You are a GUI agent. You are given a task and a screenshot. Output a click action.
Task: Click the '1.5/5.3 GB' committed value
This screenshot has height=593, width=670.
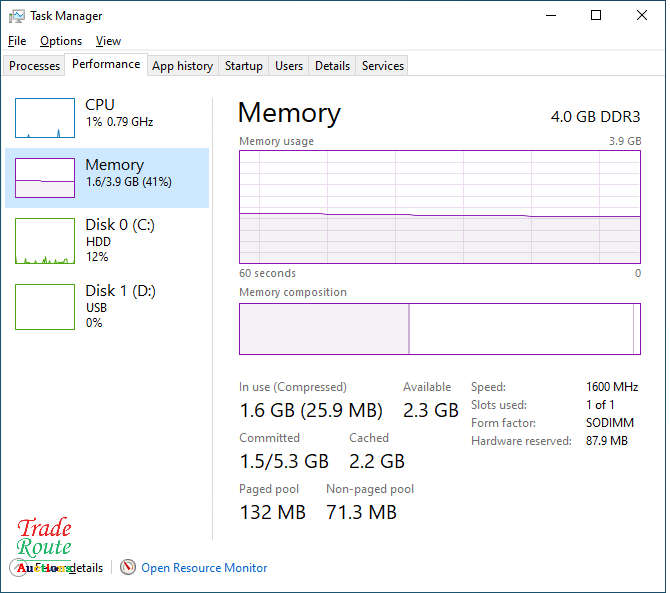[x=284, y=461]
